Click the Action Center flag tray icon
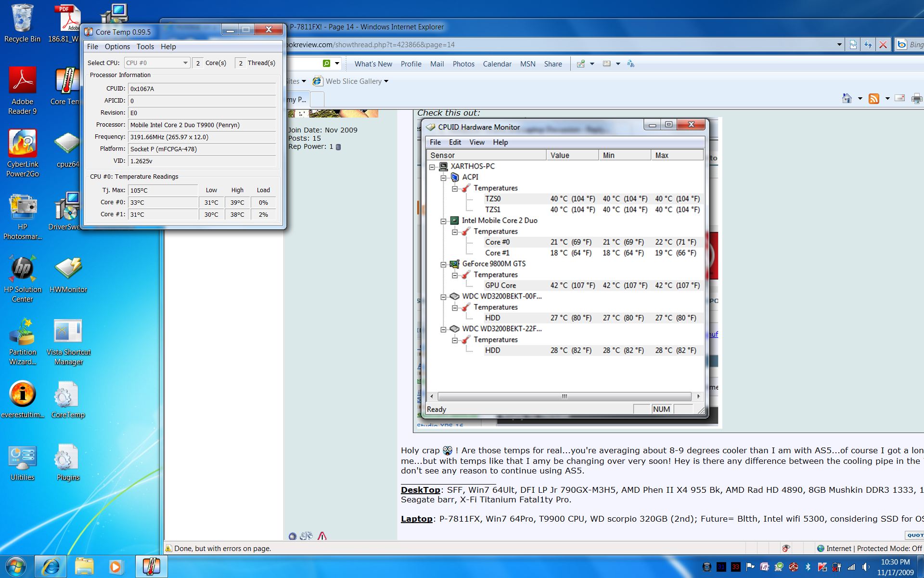 point(750,567)
